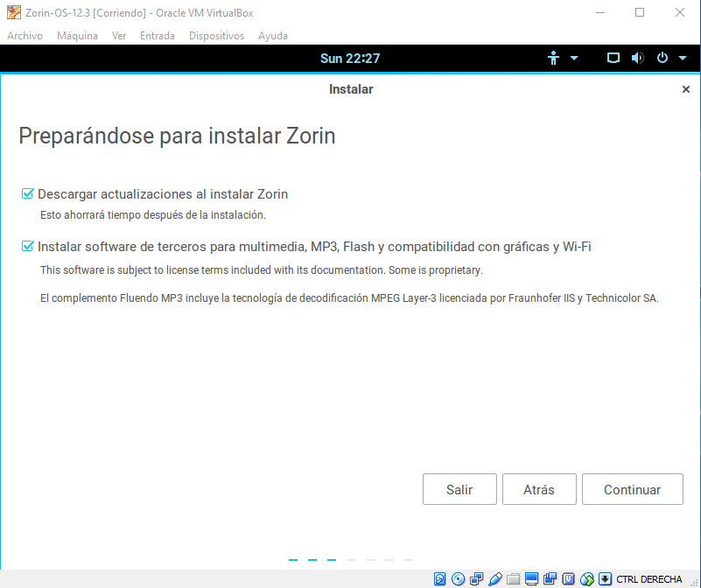Open the Archivo menu
Image resolution: width=701 pixels, height=588 pixels.
pyautogui.click(x=25, y=36)
